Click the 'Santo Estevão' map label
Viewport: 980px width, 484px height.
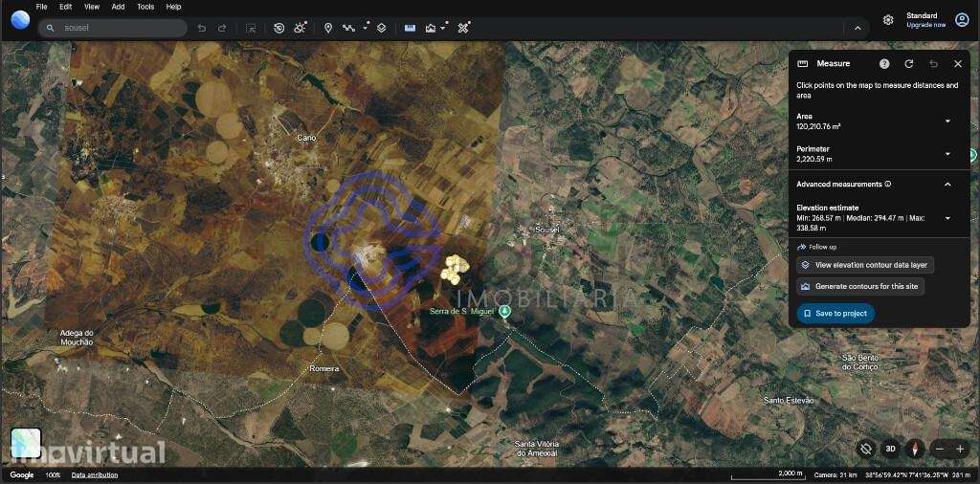789,400
